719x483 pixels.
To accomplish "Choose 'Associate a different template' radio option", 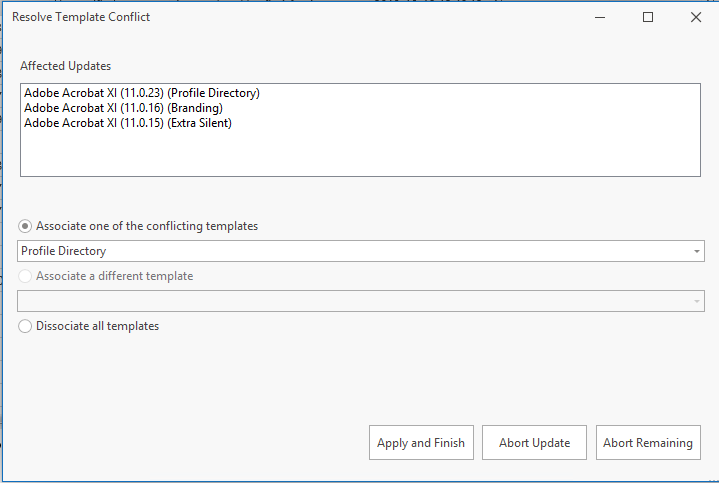I will pos(26,276).
